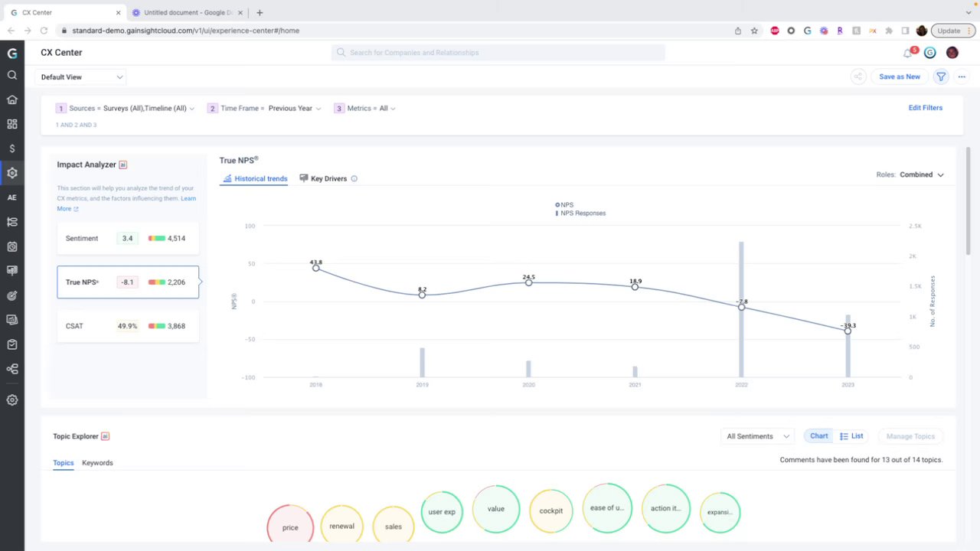
Task: Open the dollar sign revenue icon
Action: [x=12, y=148]
